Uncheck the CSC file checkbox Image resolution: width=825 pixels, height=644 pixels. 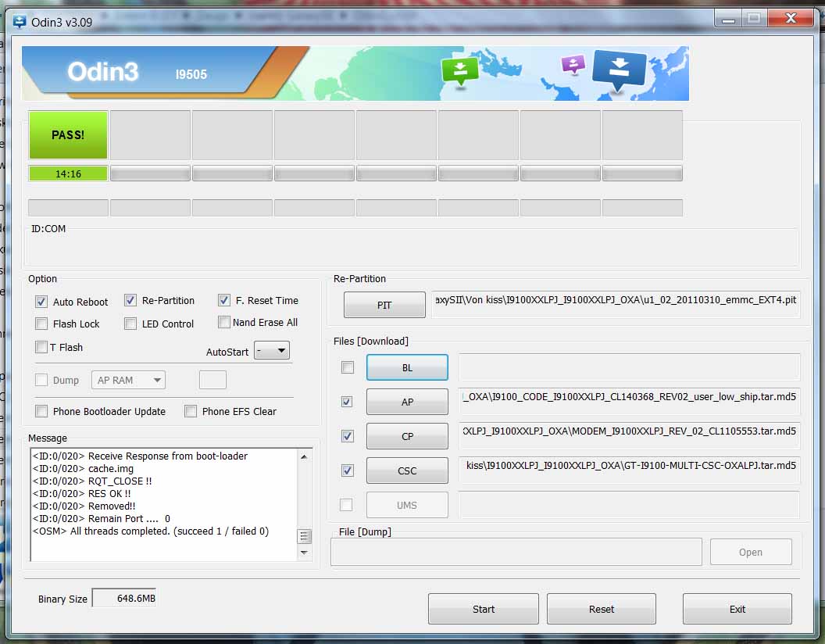click(348, 470)
